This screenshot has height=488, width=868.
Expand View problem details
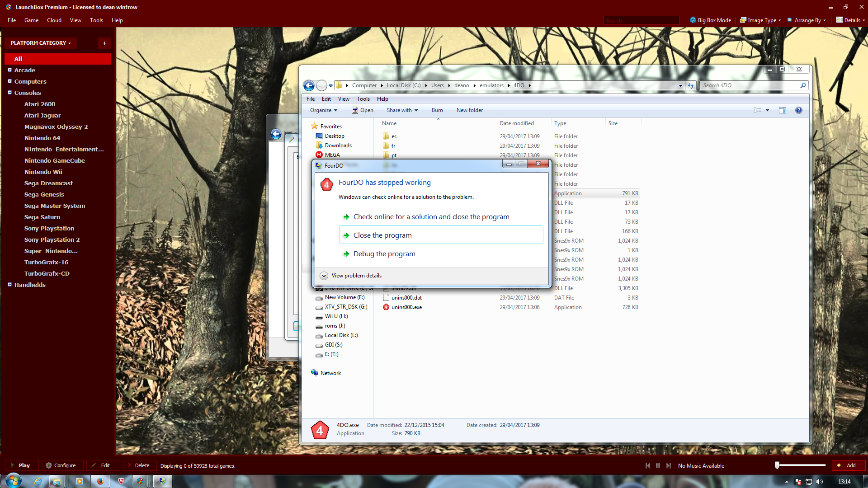[x=351, y=276]
